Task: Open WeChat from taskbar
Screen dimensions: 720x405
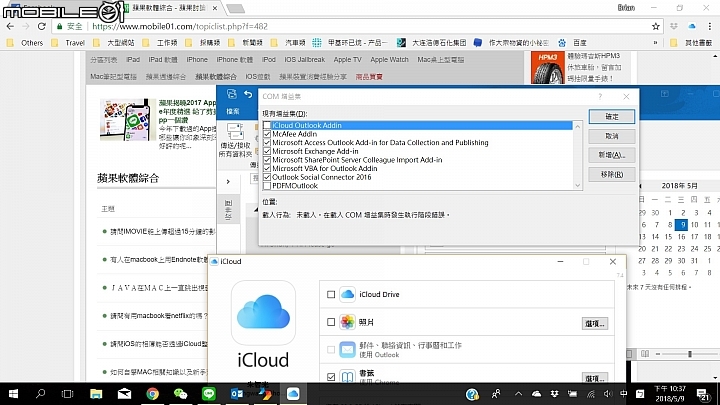Action: (x=180, y=394)
